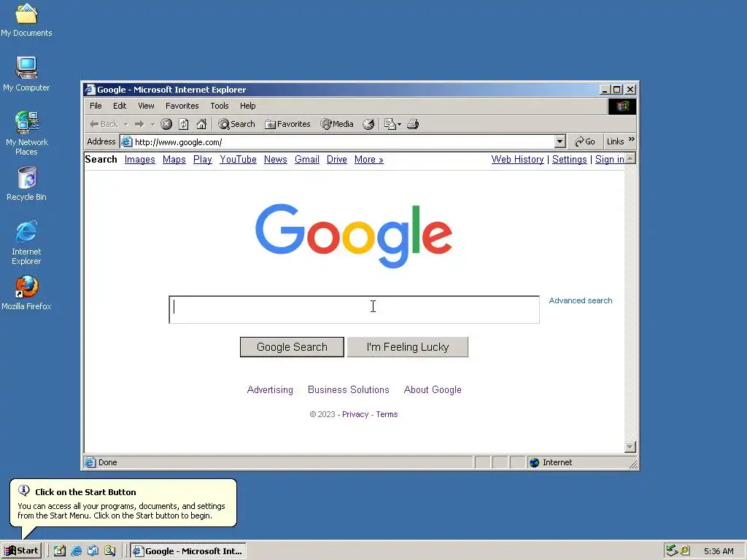
Task: Click the Sign in link
Action: point(609,160)
